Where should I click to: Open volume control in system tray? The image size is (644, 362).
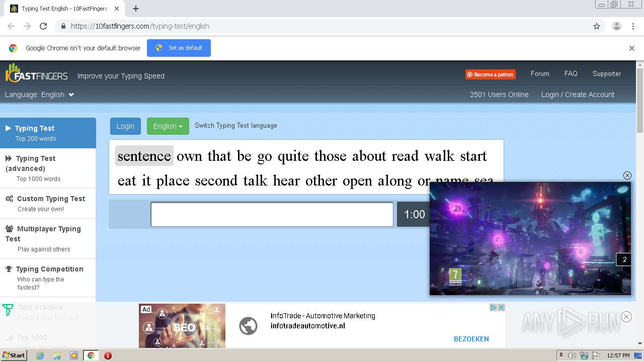click(572, 355)
